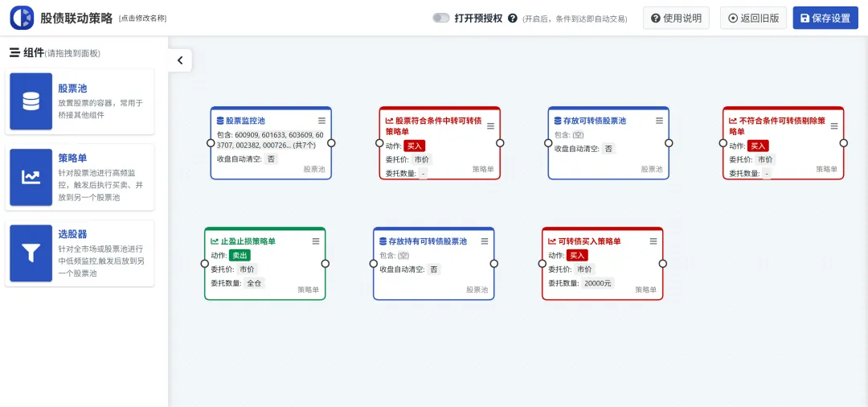The width and height of the screenshot is (868, 407).
Task: Open the hamburger menu on 可转债买入策略单 node
Action: click(653, 241)
